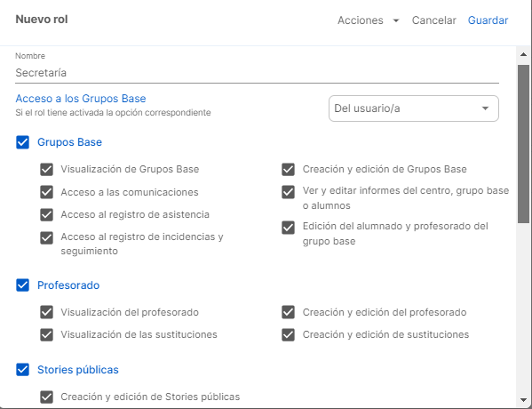The height and width of the screenshot is (409, 532).
Task: Click the Guardar button
Action: [x=488, y=20]
